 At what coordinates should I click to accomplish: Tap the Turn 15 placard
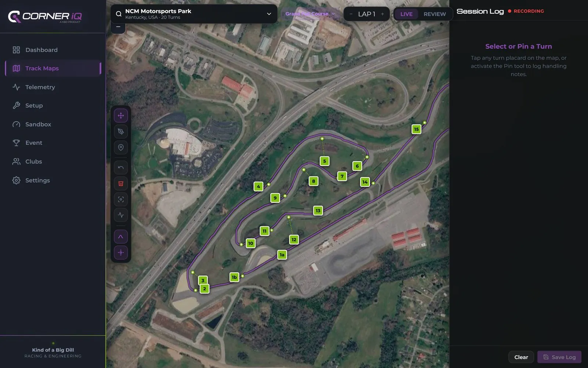(x=416, y=129)
